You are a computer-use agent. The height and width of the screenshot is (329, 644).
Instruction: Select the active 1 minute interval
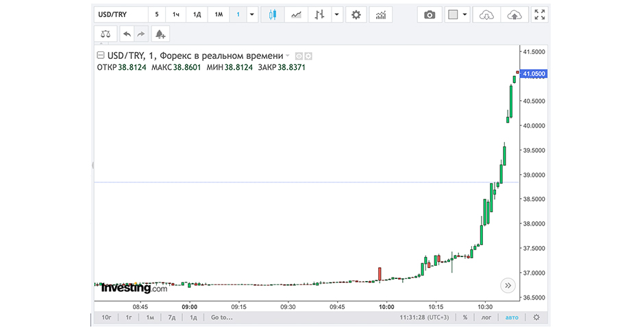(x=238, y=15)
